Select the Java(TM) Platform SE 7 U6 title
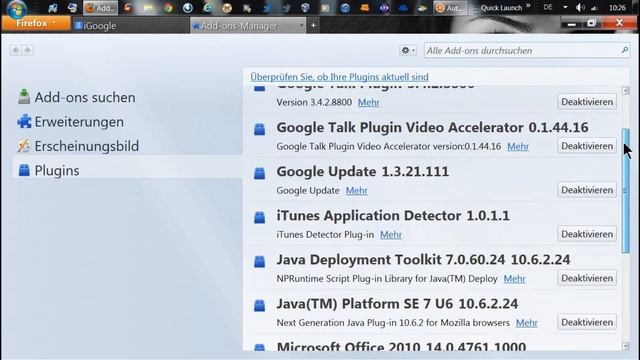 [x=397, y=304]
